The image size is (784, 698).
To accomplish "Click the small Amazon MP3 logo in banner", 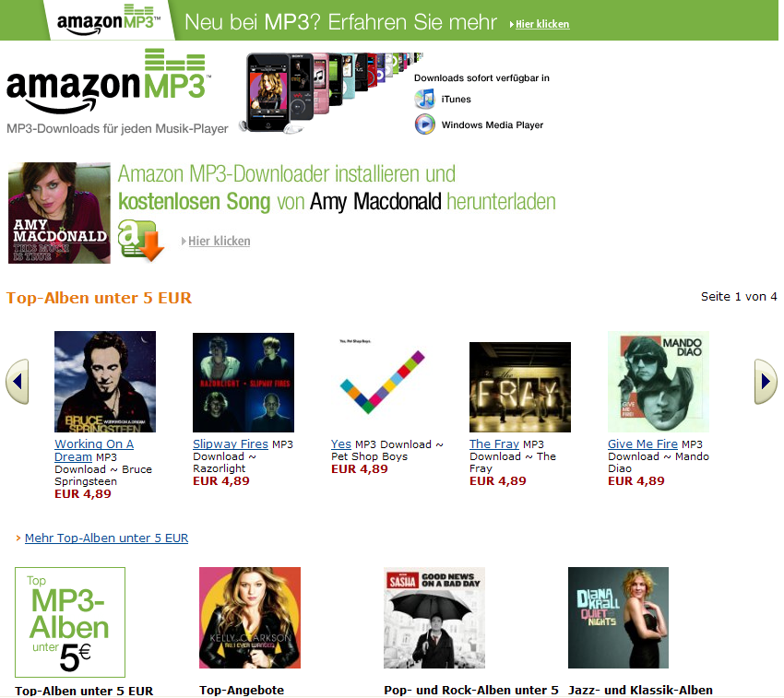I will coord(109,20).
